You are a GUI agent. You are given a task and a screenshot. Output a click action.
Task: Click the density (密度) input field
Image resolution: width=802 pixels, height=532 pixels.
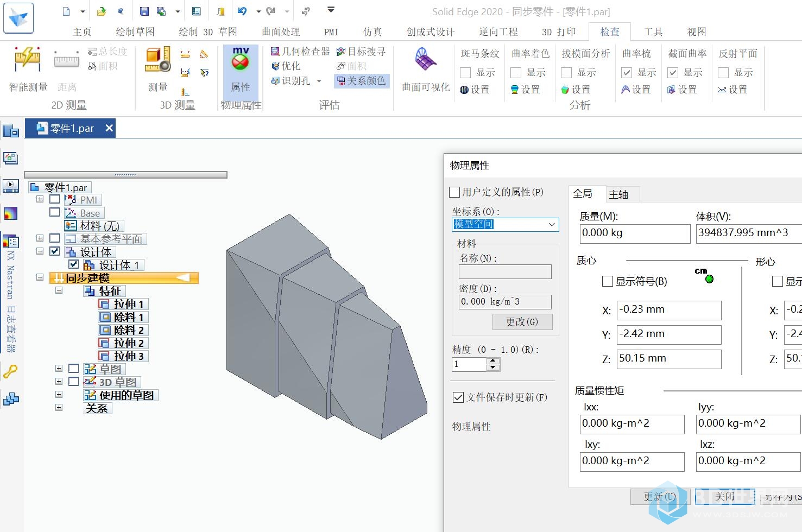pos(505,302)
